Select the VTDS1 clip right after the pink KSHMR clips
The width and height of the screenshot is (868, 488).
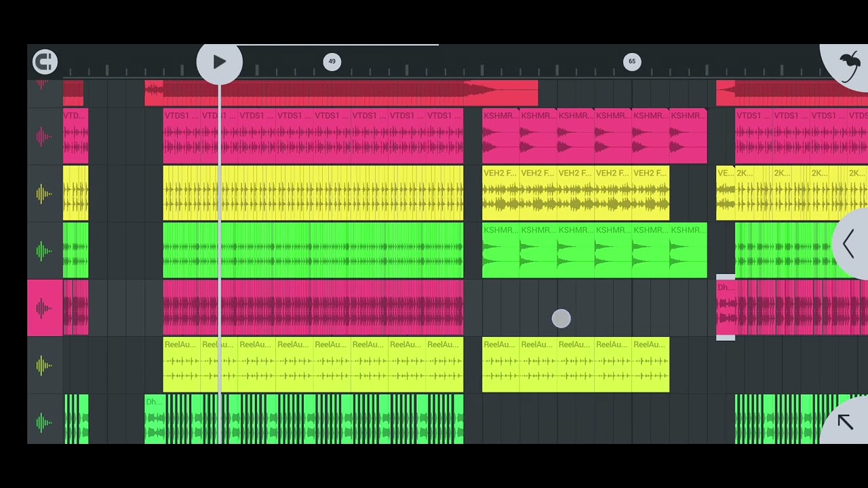(753, 136)
